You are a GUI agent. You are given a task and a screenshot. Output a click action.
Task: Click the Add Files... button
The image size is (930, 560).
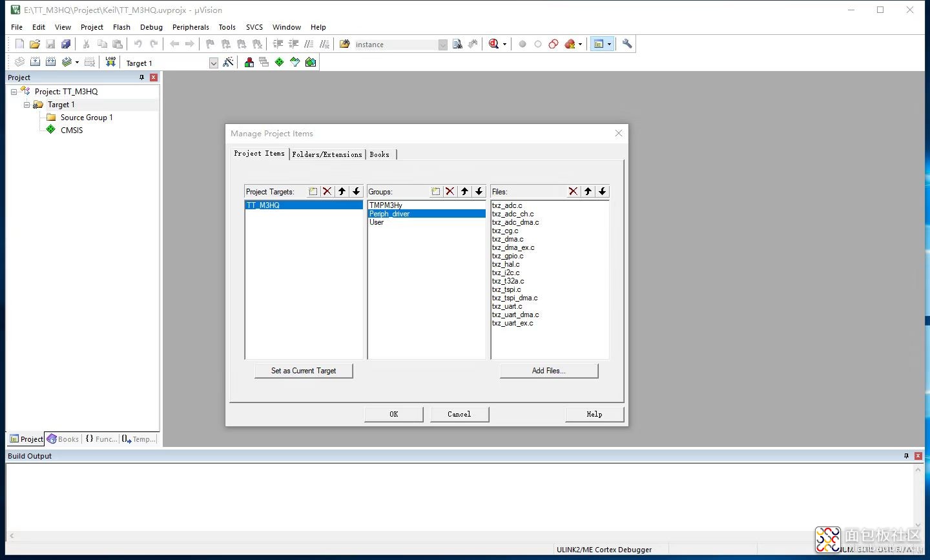pyautogui.click(x=549, y=371)
